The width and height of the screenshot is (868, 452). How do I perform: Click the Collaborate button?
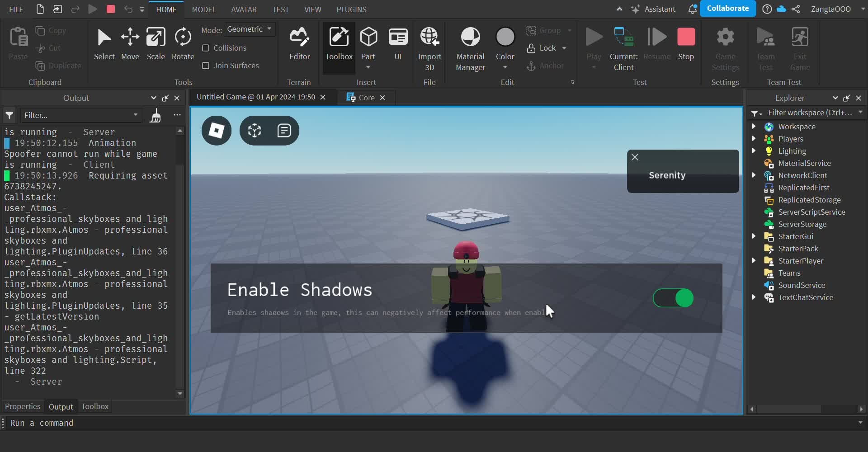click(x=728, y=8)
